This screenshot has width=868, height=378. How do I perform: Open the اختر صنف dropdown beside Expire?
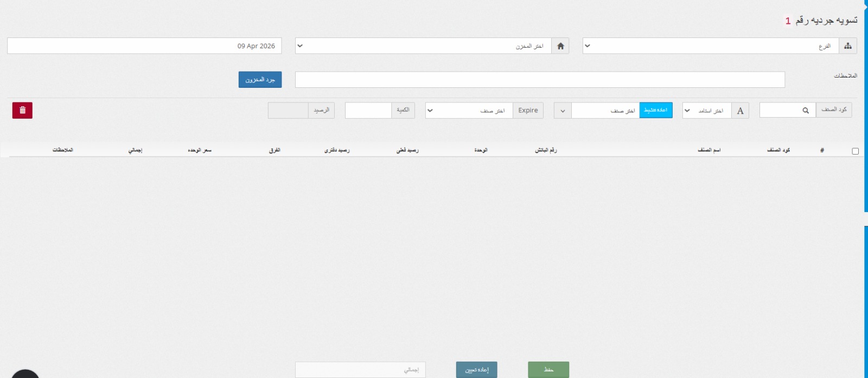pos(469,111)
